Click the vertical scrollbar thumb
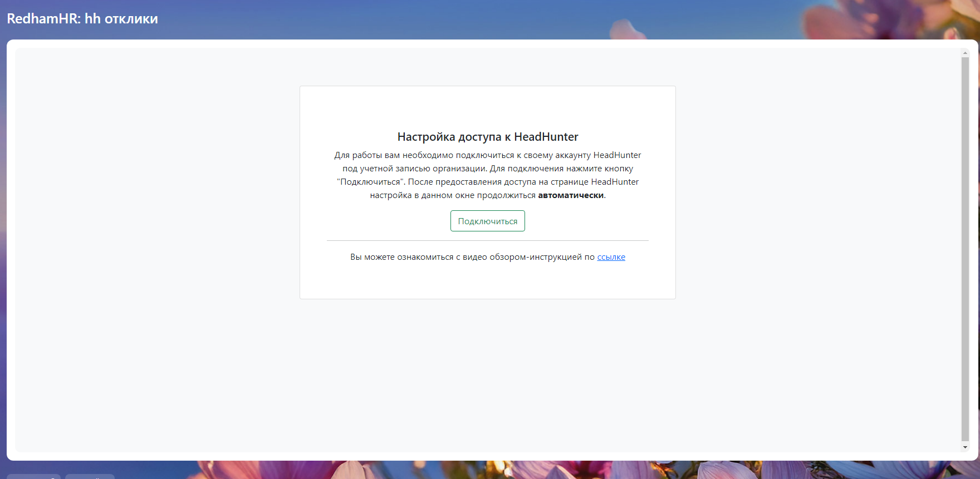This screenshot has width=980, height=479. (965, 249)
